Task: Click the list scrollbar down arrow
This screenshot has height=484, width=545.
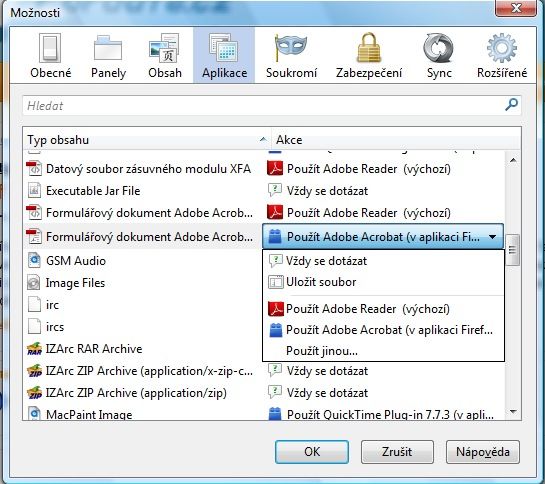Action: [513, 412]
